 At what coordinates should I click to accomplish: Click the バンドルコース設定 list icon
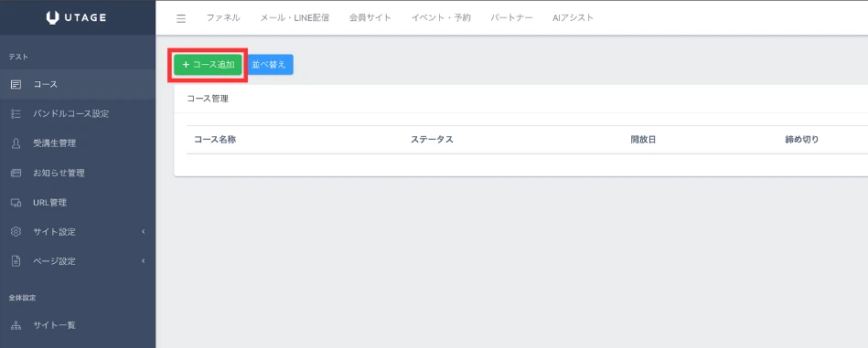tap(16, 114)
